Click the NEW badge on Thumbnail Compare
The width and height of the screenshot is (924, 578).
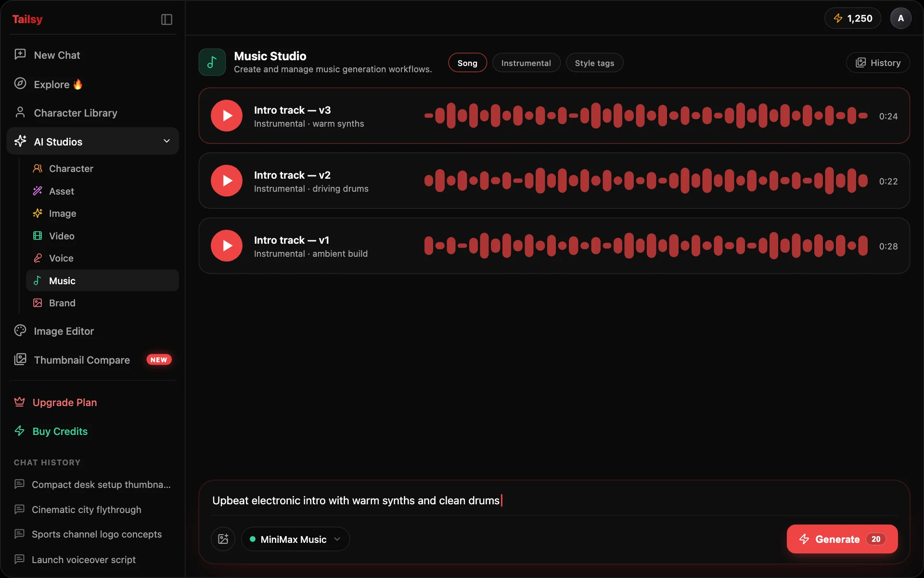point(159,360)
